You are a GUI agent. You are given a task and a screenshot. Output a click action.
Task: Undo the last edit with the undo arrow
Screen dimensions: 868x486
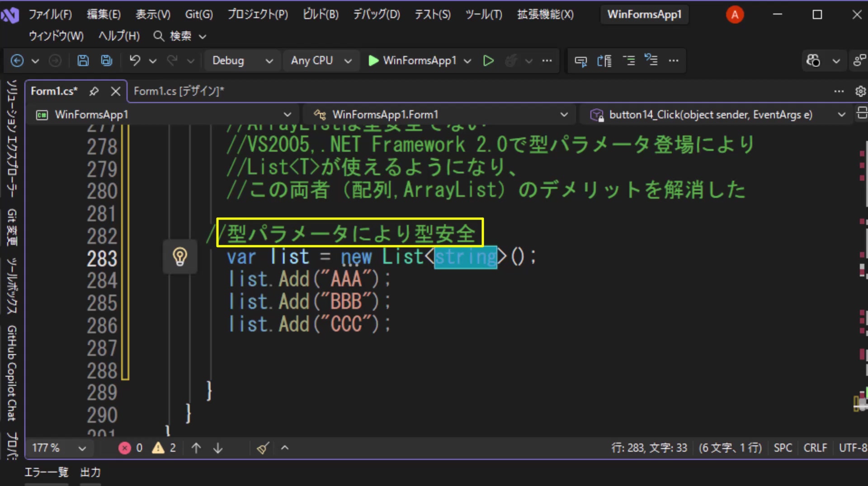point(135,61)
